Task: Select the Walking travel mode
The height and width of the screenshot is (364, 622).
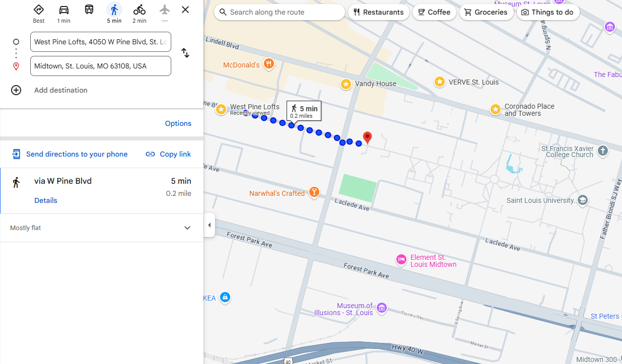Action: click(114, 10)
